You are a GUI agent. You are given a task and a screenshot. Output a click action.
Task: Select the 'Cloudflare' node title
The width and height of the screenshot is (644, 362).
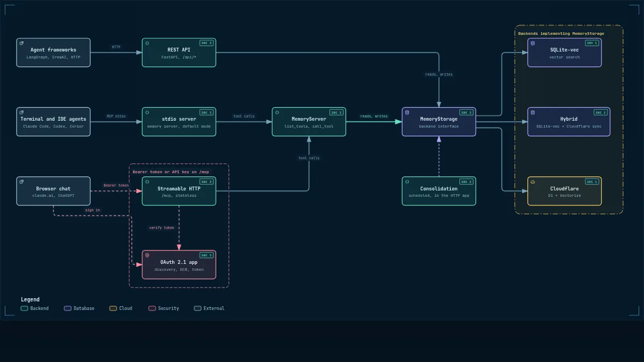(x=564, y=189)
